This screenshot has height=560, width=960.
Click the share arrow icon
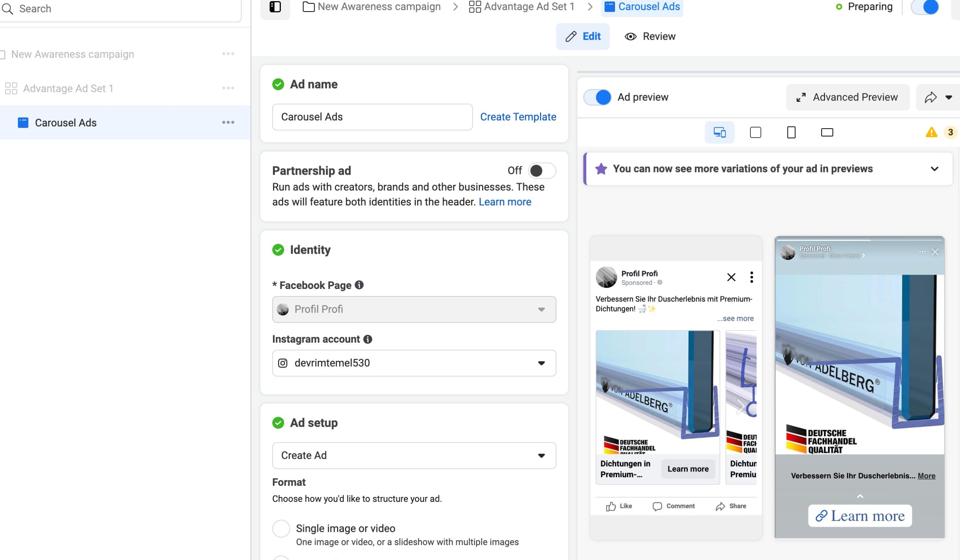click(x=931, y=97)
